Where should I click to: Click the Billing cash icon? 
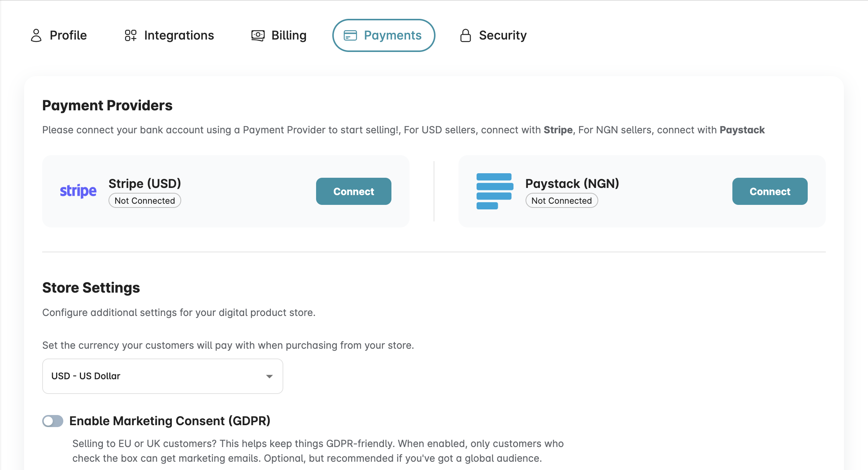tap(258, 35)
